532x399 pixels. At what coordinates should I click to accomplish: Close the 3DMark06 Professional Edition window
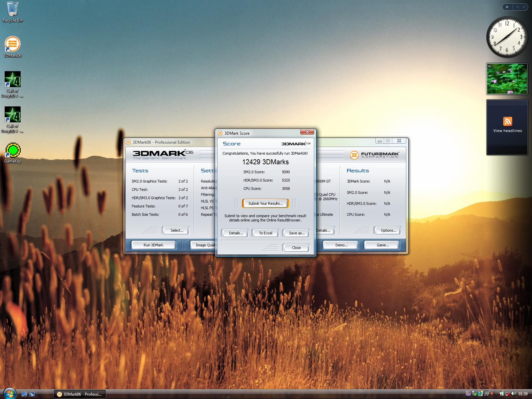click(399, 141)
